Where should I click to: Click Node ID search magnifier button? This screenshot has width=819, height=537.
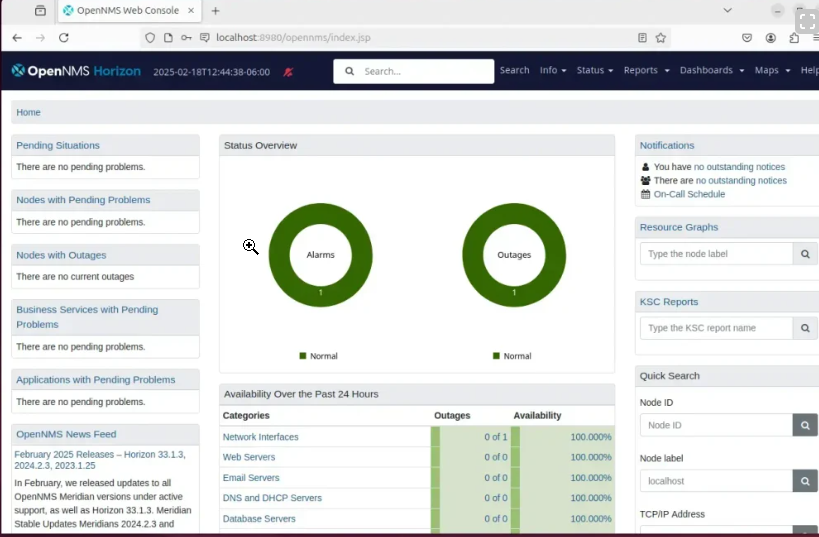pos(805,425)
